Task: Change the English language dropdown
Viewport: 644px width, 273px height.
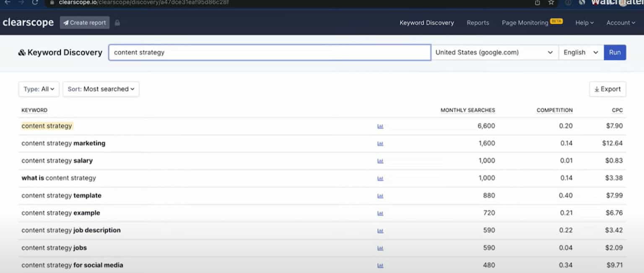Action: pyautogui.click(x=581, y=52)
